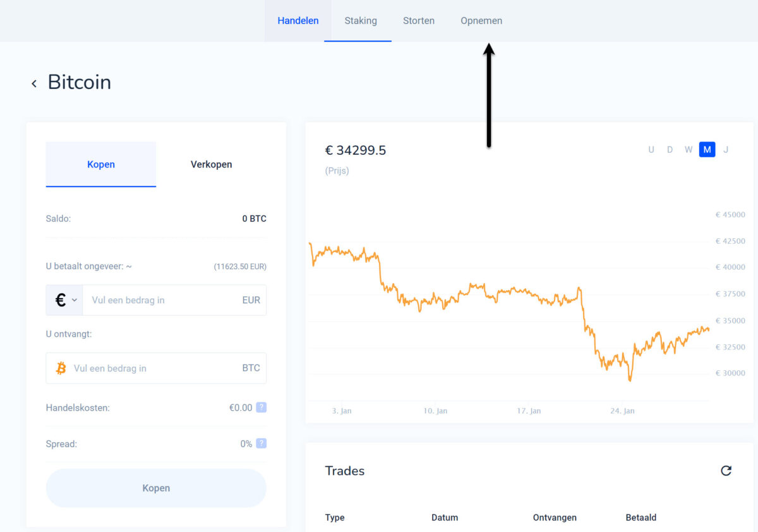Viewport: 758px width, 532px height.
Task: Click the € 34299.5 price value
Action: coord(356,150)
